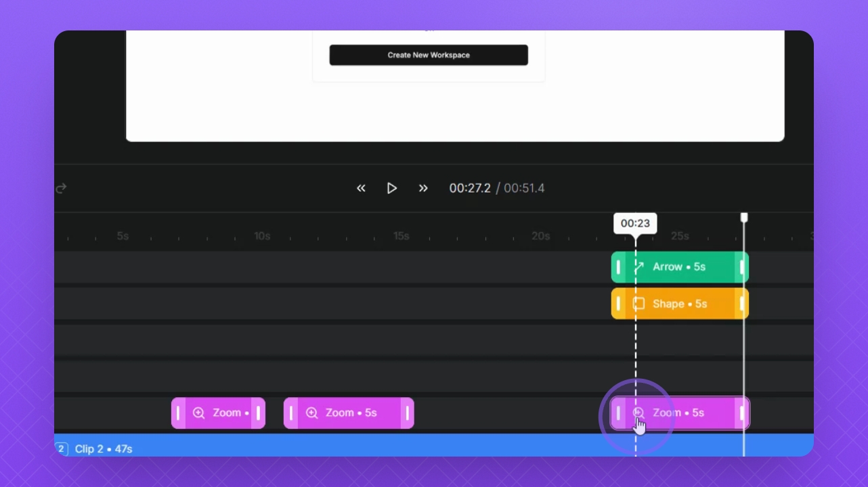Viewport: 868px width, 487px height.
Task: Click the current time 00:27.2
Action: pyautogui.click(x=470, y=188)
